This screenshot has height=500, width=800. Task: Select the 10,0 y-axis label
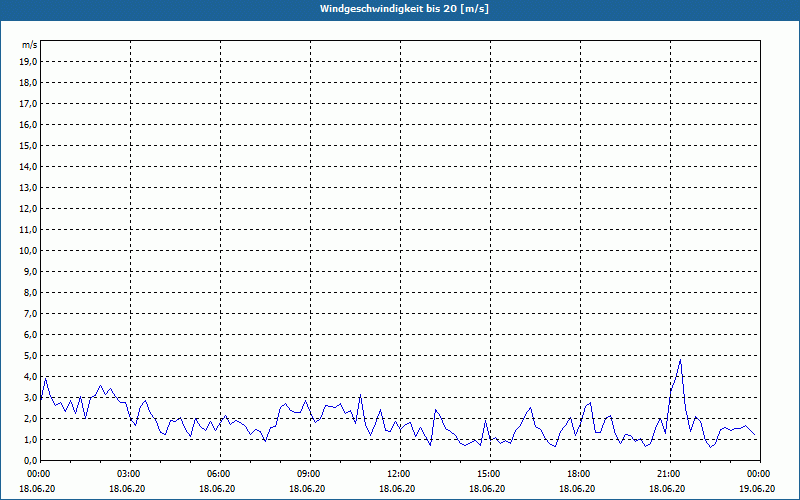(x=29, y=250)
